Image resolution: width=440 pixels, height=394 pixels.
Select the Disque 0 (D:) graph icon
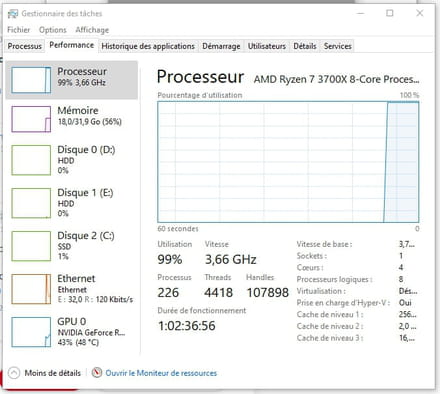click(x=31, y=160)
